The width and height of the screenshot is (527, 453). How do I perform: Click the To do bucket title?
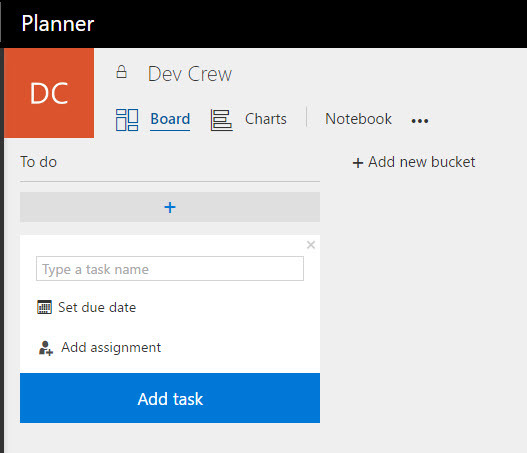click(39, 162)
